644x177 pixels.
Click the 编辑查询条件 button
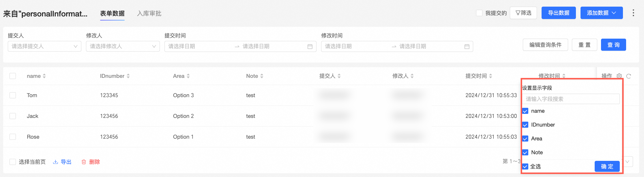545,45
